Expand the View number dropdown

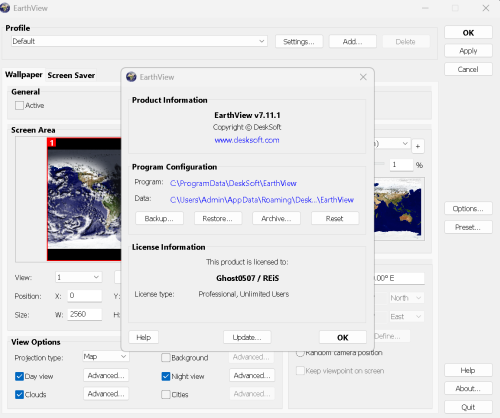point(78,277)
